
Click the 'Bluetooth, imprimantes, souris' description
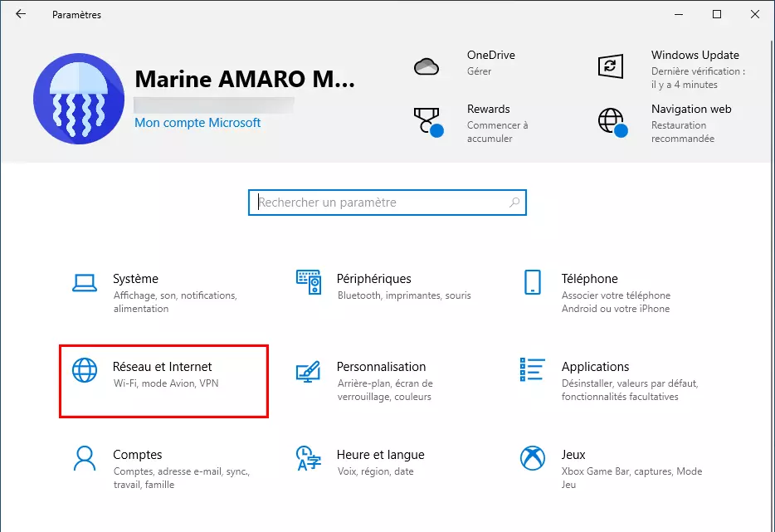pos(404,295)
